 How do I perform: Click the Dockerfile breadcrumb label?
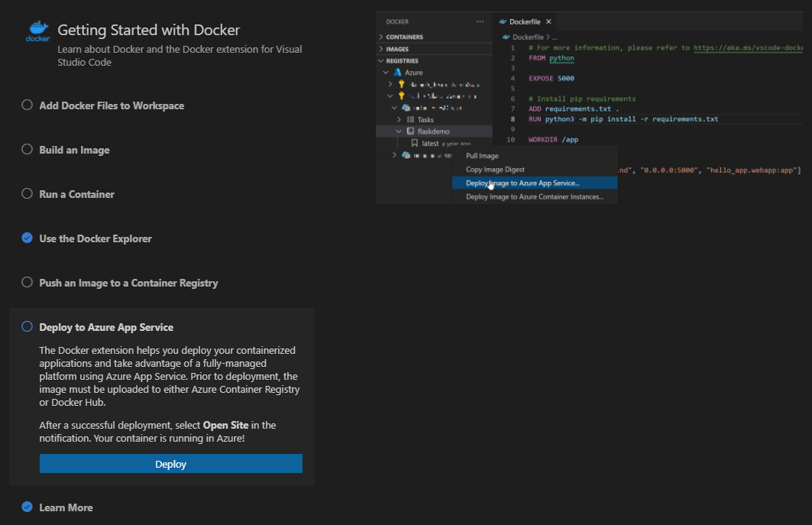528,37
